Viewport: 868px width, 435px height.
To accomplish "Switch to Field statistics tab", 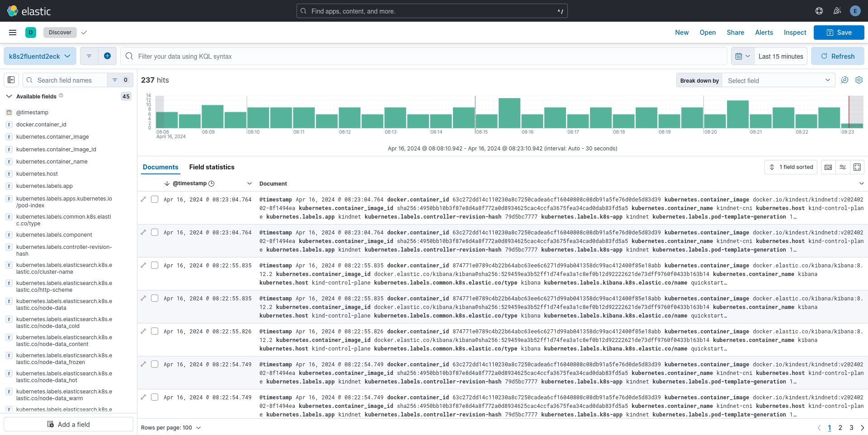I will click(212, 167).
